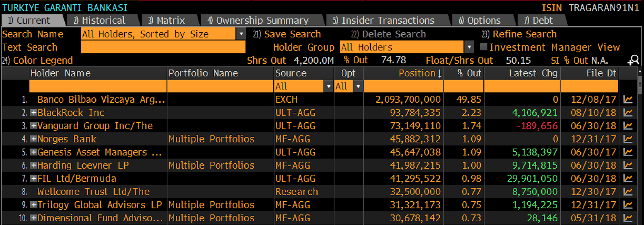Expand Norges Bank holder row

tap(34, 139)
